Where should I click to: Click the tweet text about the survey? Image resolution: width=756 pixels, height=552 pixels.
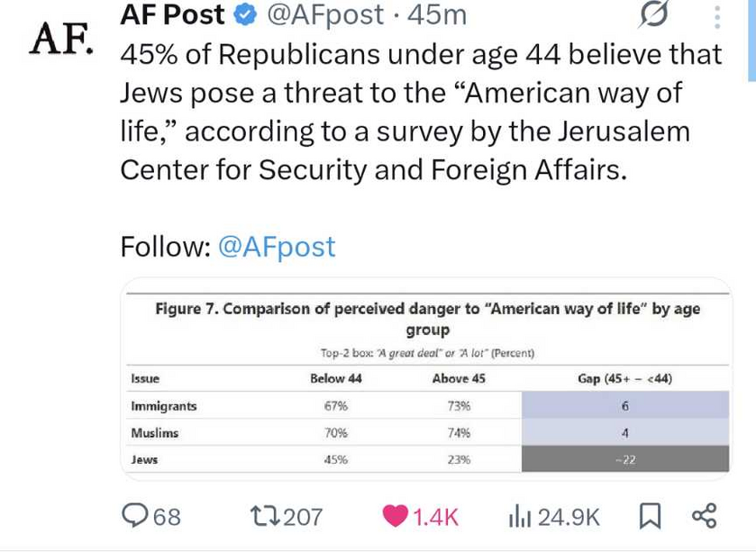pos(420,112)
